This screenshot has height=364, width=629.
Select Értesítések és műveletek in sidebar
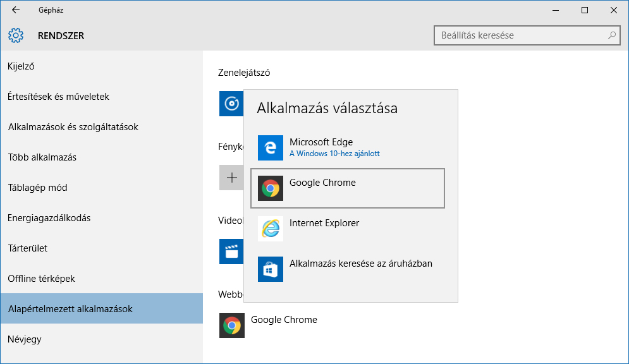[58, 97]
